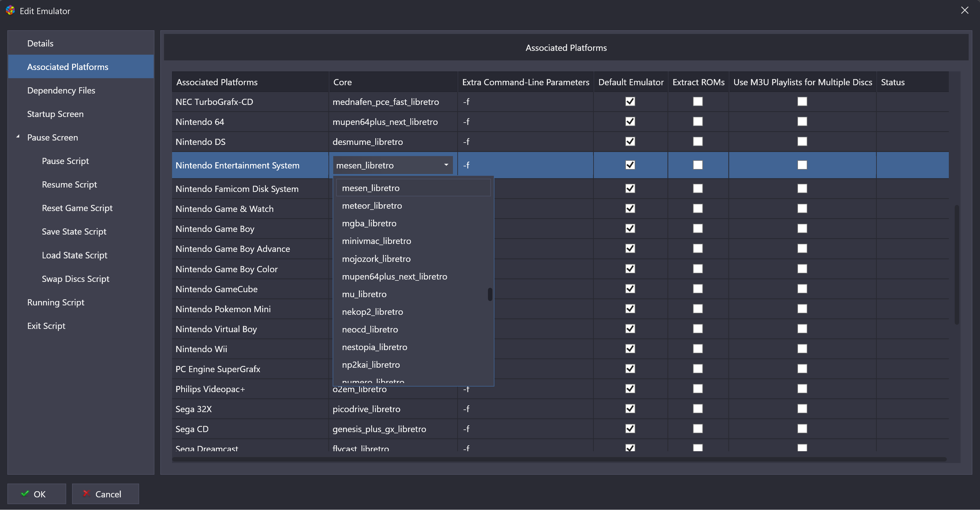Screen dimensions: 980x510
Task: Click the picodrive_libretro core cell
Action: pos(393,409)
